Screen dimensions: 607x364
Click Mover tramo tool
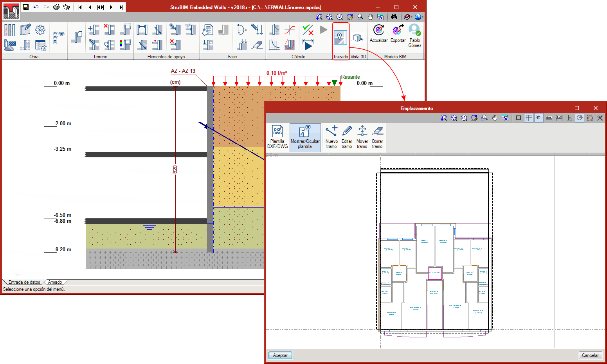362,137
